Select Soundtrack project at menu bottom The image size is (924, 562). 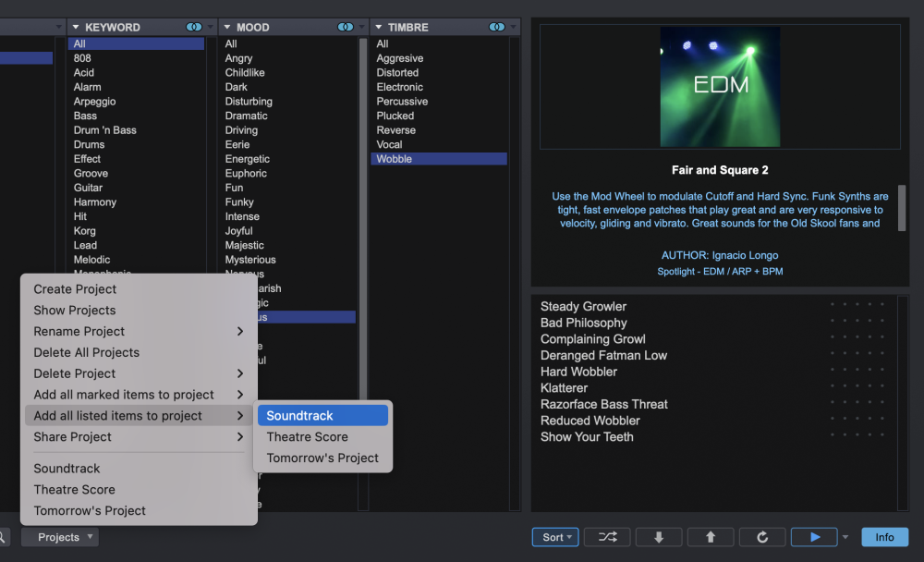click(140, 469)
